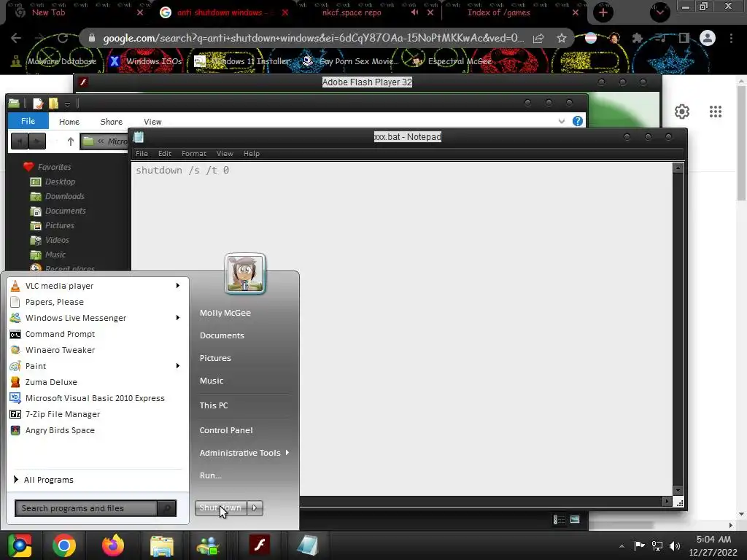Image resolution: width=747 pixels, height=560 pixels.
Task: Click the network tray icon
Action: [x=657, y=546]
